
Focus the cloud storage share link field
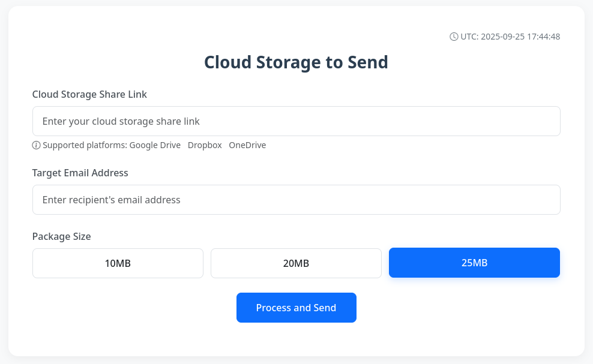click(x=296, y=121)
